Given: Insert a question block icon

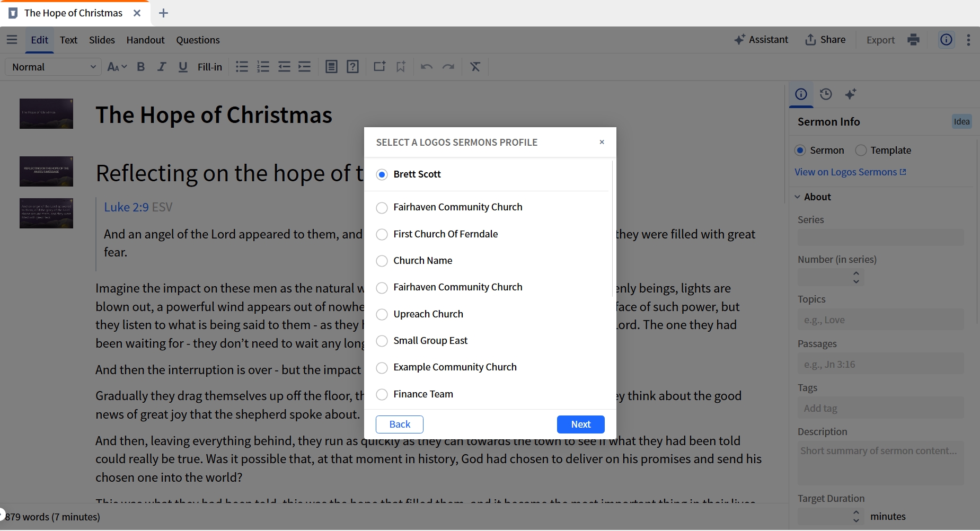Looking at the screenshot, I should pyautogui.click(x=352, y=67).
